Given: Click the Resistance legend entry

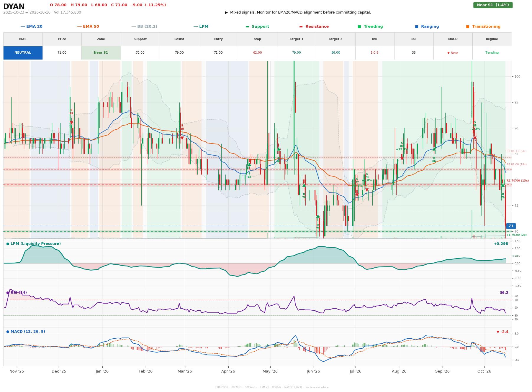Looking at the screenshot, I should pos(314,27).
